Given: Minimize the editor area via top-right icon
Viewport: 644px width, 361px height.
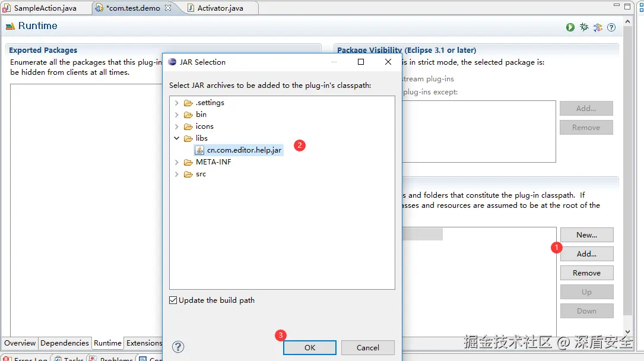Looking at the screenshot, I should (617, 5).
